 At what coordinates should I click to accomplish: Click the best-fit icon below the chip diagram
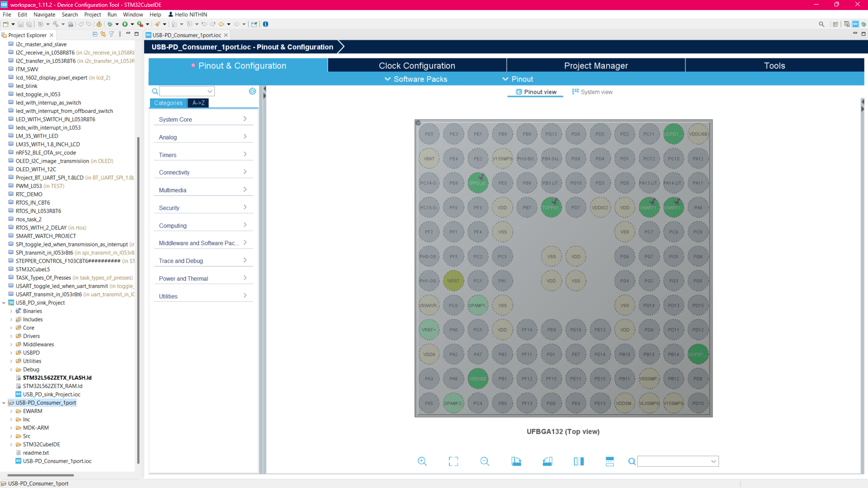[453, 461]
